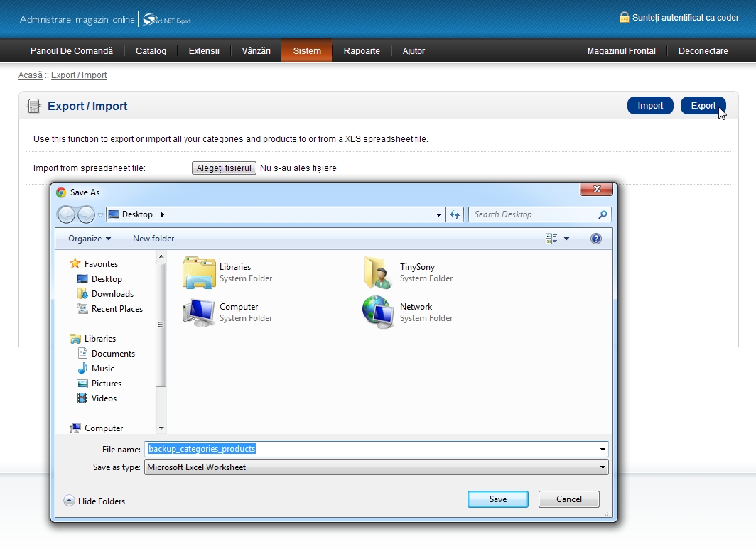Select Downloads in Favorites sidebar
The image size is (756, 549).
coord(112,294)
